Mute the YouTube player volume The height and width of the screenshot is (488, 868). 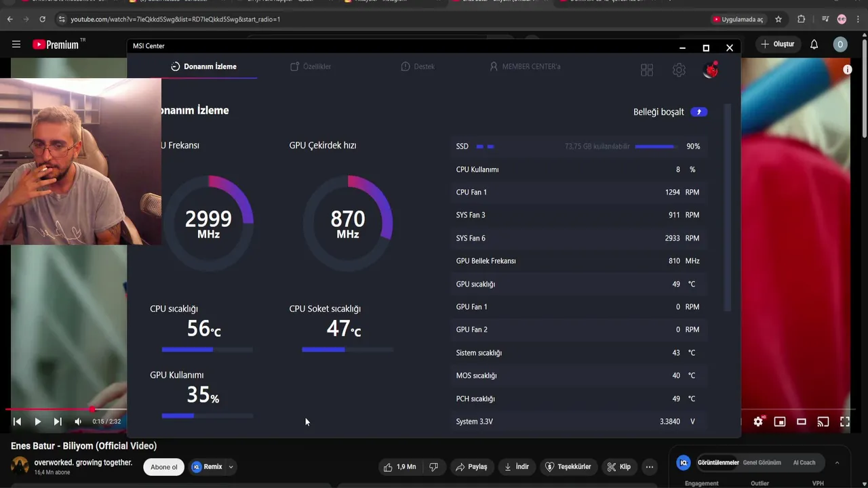click(x=78, y=422)
